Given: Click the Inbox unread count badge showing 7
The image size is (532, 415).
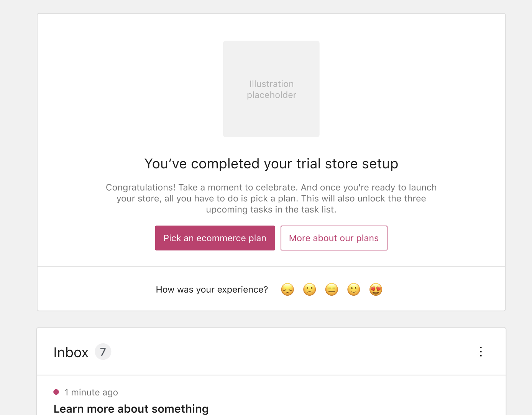Looking at the screenshot, I should [x=102, y=351].
